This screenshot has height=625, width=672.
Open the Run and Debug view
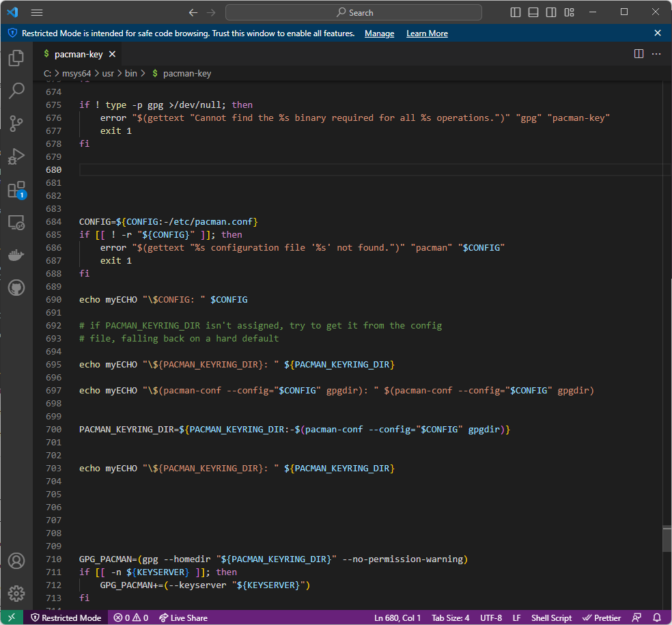pyautogui.click(x=15, y=156)
